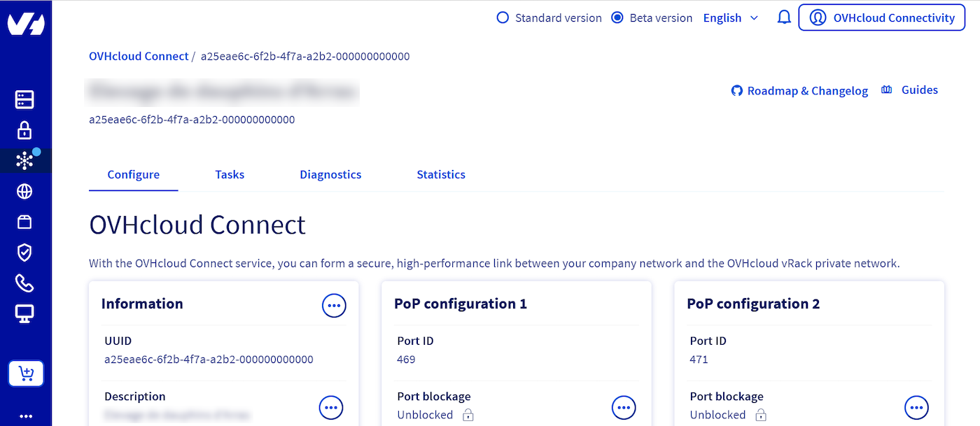Switch to the Diagnostics tab
Image resolution: width=980 pixels, height=426 pixels.
pos(330,175)
